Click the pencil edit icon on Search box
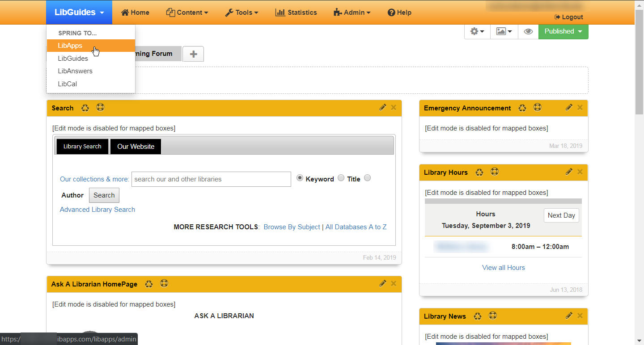 (x=382, y=107)
